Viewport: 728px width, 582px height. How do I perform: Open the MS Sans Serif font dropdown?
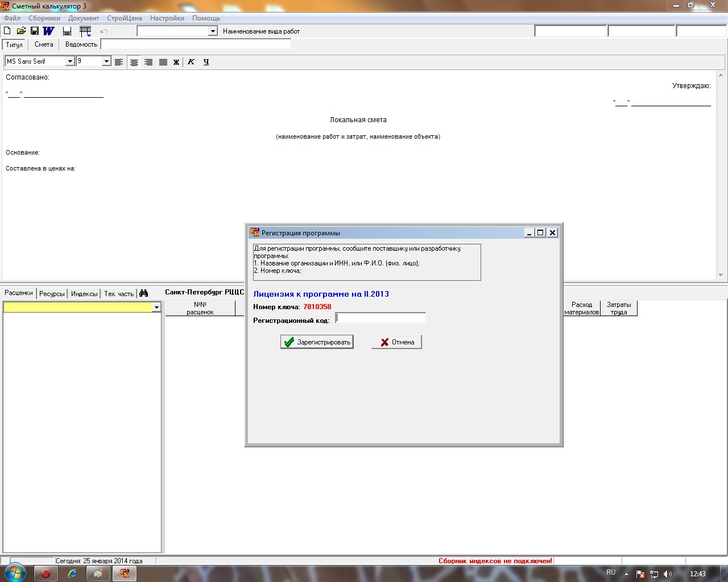coord(71,61)
